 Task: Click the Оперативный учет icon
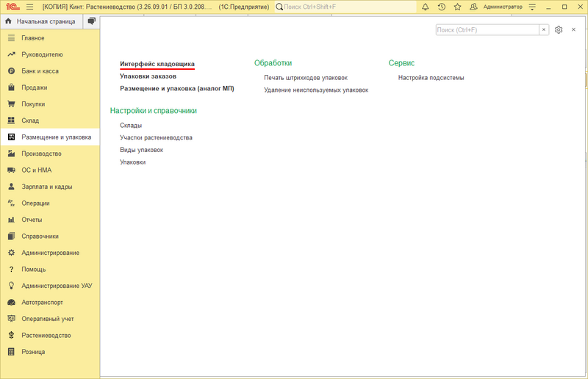pyautogui.click(x=11, y=319)
